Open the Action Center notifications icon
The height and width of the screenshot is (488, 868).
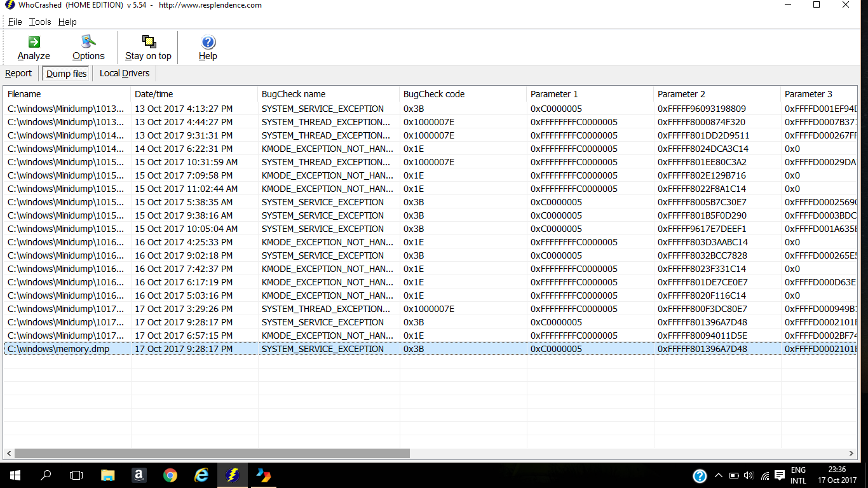point(780,475)
